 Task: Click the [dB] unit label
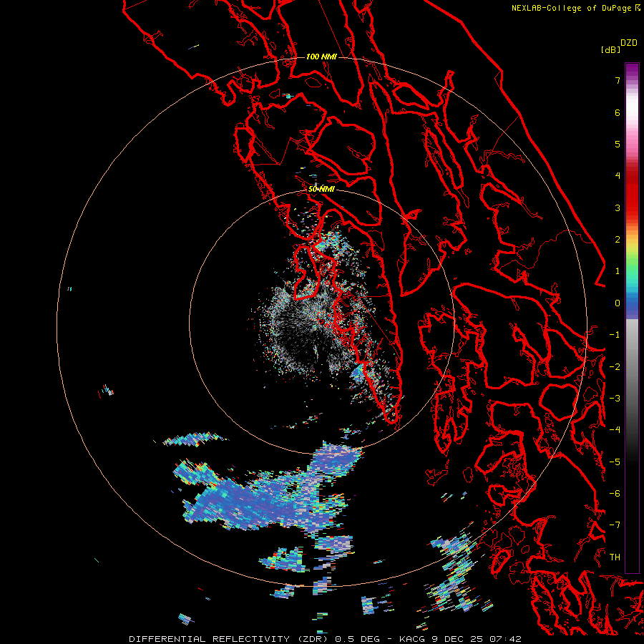610,49
